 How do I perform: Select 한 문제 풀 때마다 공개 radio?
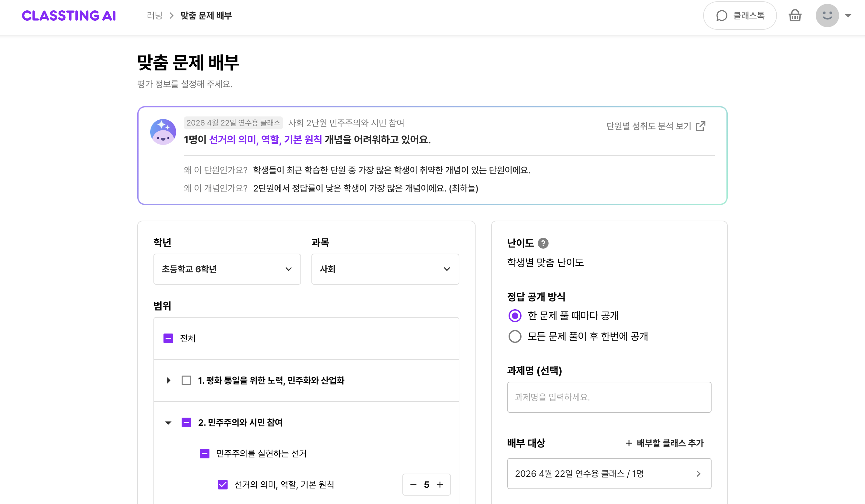pos(515,316)
